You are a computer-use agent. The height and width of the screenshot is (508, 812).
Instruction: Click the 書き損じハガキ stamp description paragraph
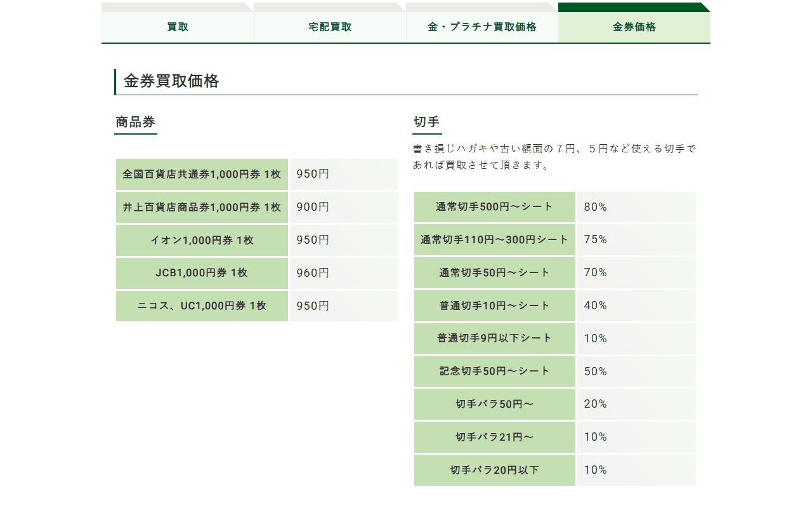click(554, 157)
